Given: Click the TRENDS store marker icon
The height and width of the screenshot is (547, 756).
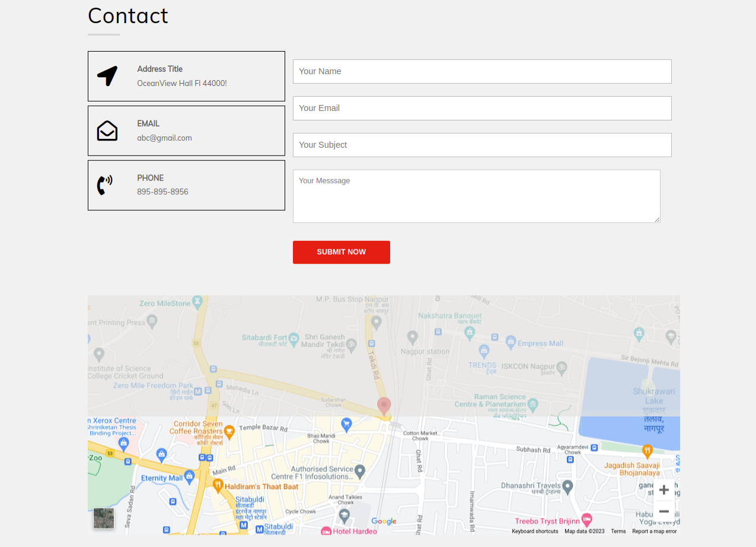Looking at the screenshot, I should click(x=484, y=351).
